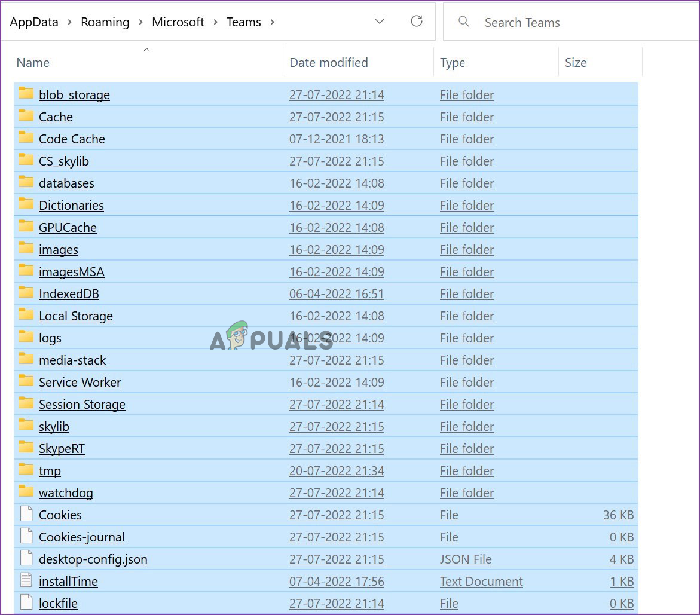This screenshot has width=700, height=615.
Task: Click the GPUCache folder name
Action: [68, 228]
